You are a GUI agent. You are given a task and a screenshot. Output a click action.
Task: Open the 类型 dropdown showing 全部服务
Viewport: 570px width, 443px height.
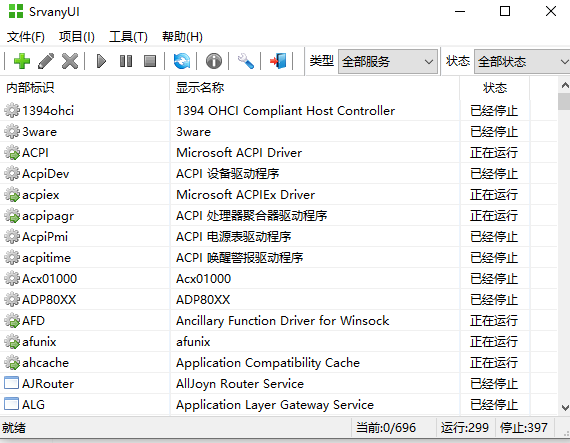(388, 61)
